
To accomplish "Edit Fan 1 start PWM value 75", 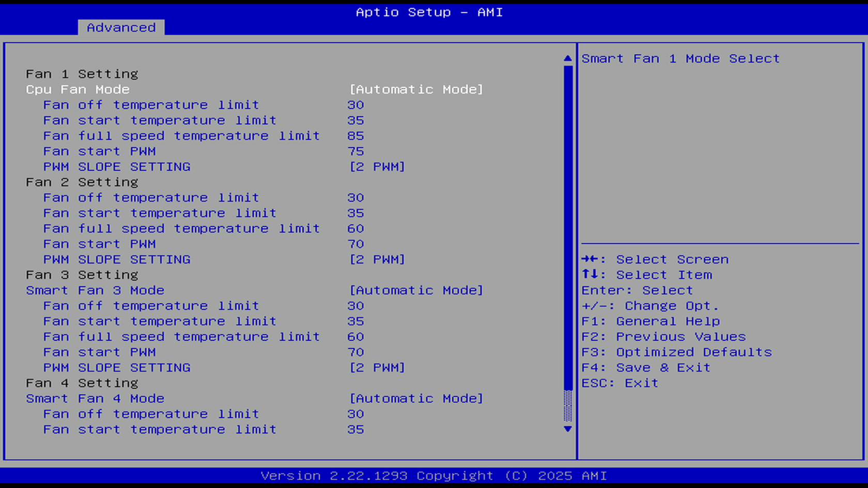I will click(355, 151).
